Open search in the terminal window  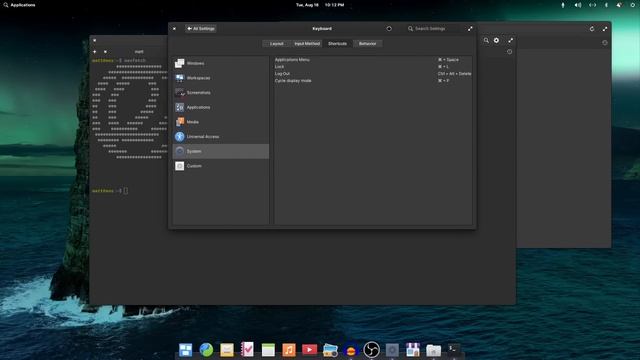pyautogui.click(x=486, y=40)
